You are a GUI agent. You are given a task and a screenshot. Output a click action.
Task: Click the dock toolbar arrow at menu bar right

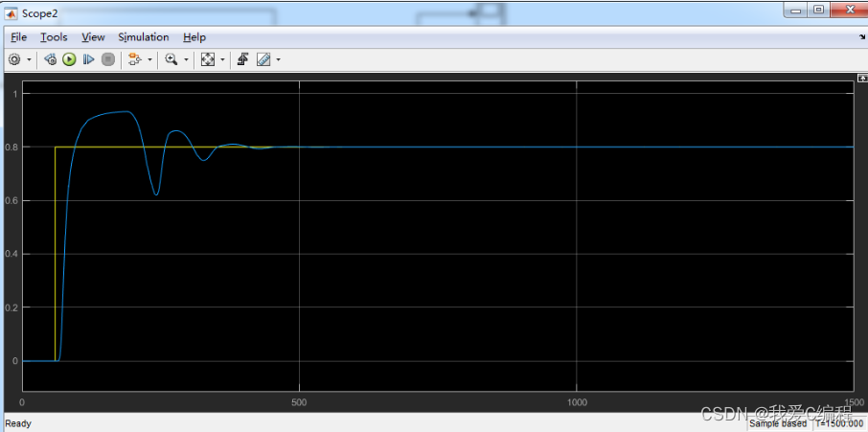(862, 37)
